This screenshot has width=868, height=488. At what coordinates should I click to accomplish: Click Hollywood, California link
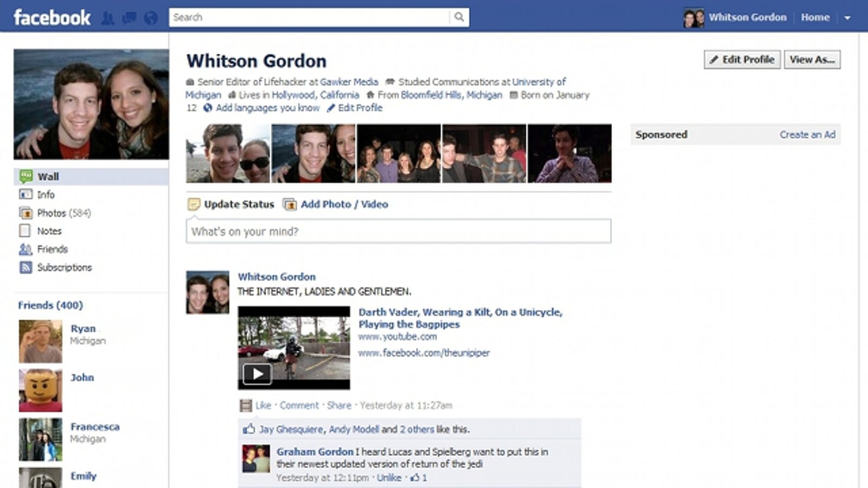315,95
